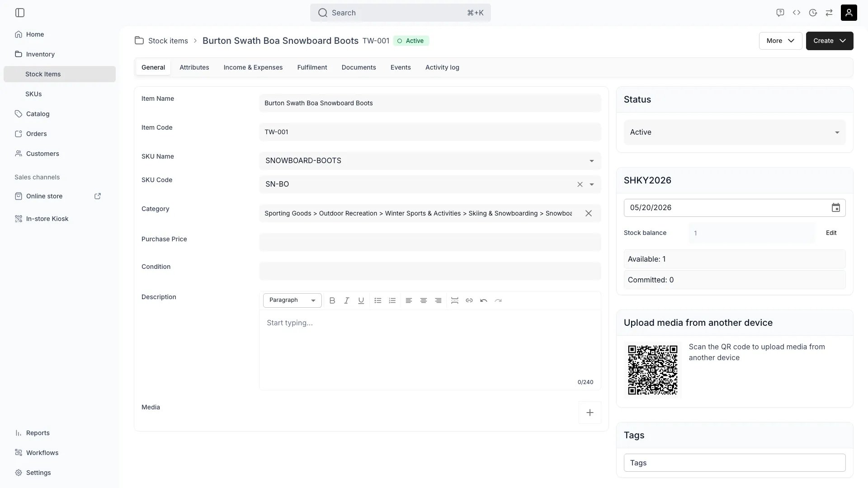Open Customers in the sidebar
Viewport: 868px width, 488px height.
pyautogui.click(x=60, y=154)
